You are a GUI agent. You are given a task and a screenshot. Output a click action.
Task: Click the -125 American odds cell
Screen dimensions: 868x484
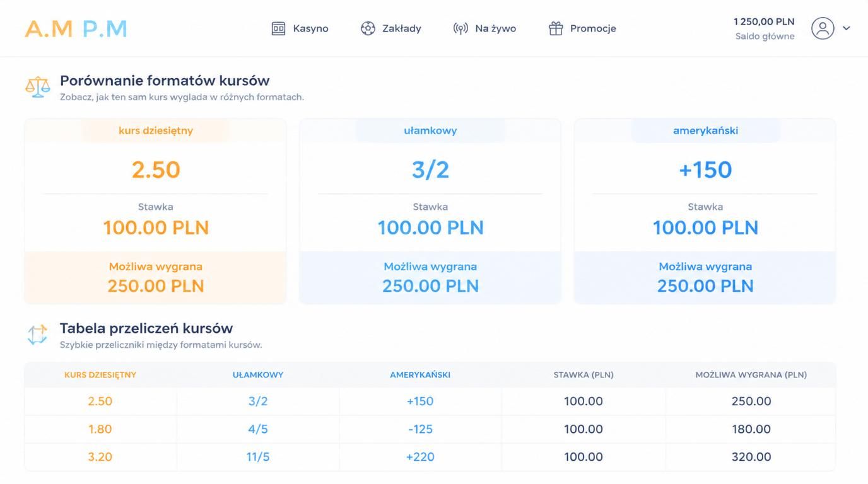coord(420,429)
